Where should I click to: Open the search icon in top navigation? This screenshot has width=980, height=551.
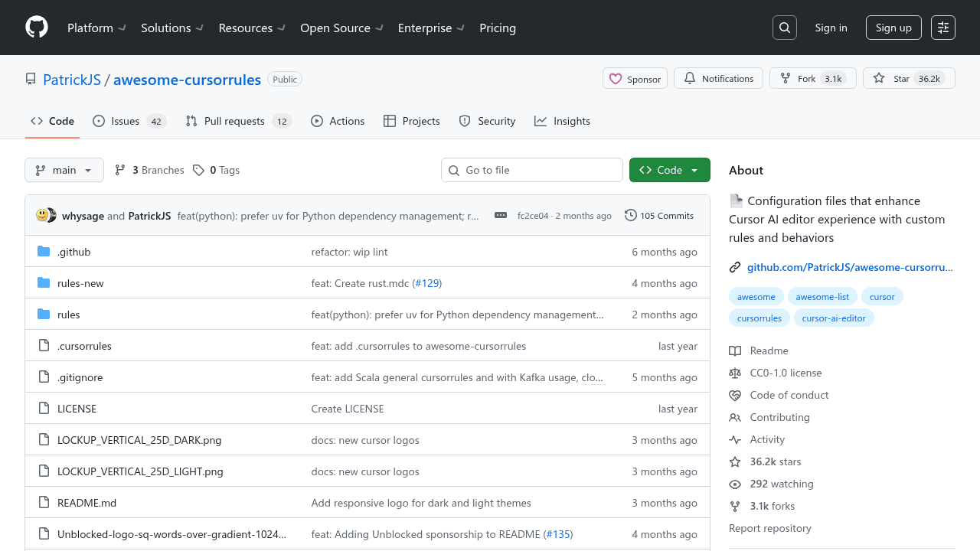[784, 28]
